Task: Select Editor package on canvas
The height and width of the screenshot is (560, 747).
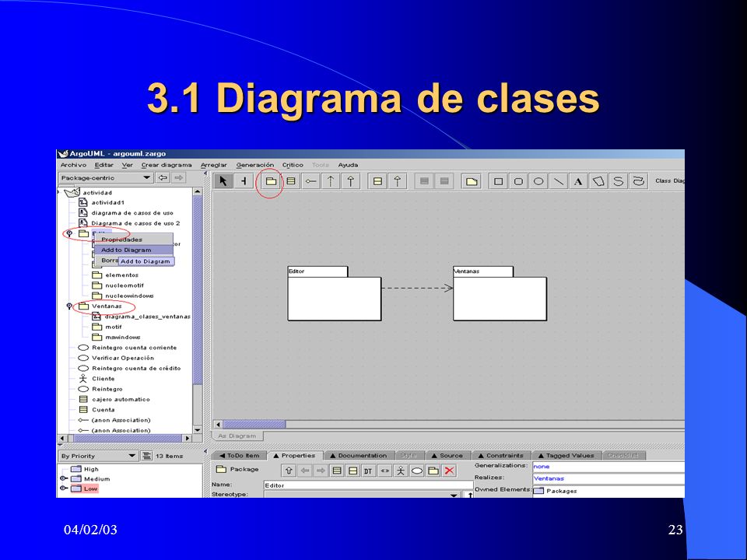Action: (x=334, y=294)
